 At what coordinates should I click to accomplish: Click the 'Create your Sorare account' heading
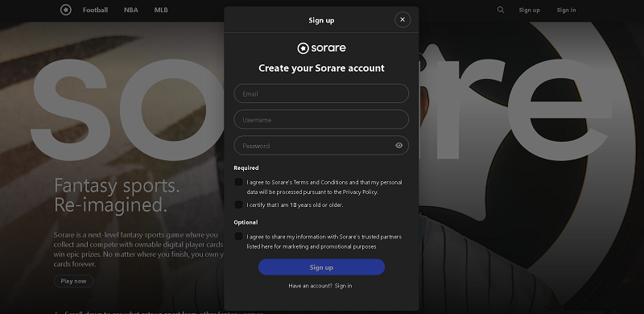pos(321,68)
